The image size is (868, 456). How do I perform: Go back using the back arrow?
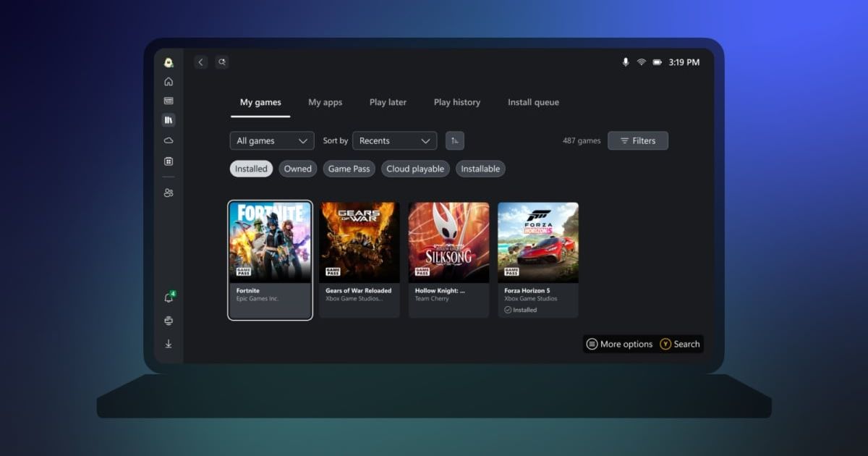[200, 62]
